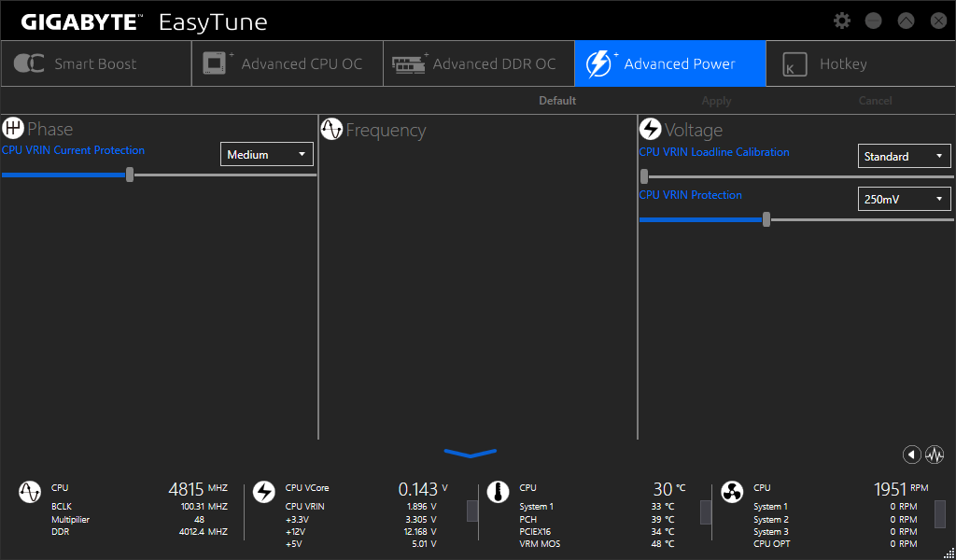Click the Multiplier value 48
956x560 pixels.
click(199, 519)
